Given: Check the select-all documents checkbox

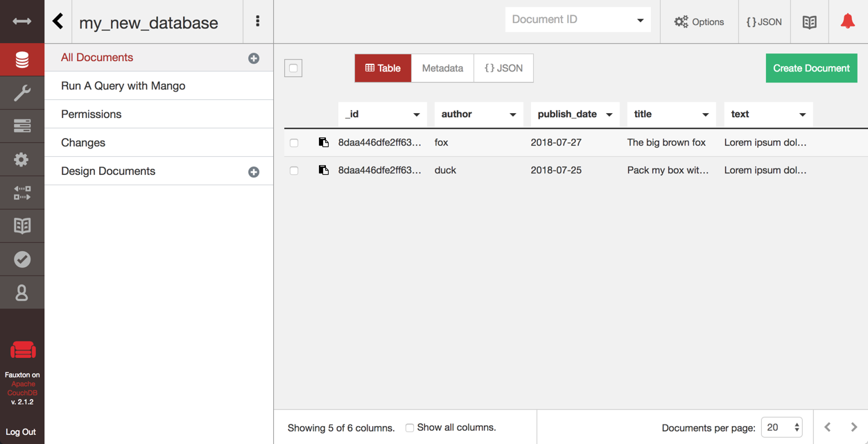Looking at the screenshot, I should tap(293, 68).
